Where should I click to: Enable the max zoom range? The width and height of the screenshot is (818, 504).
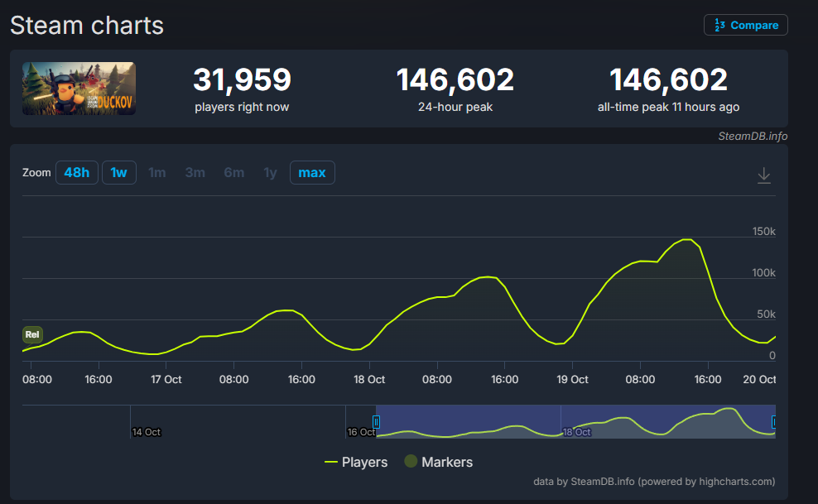click(x=312, y=172)
